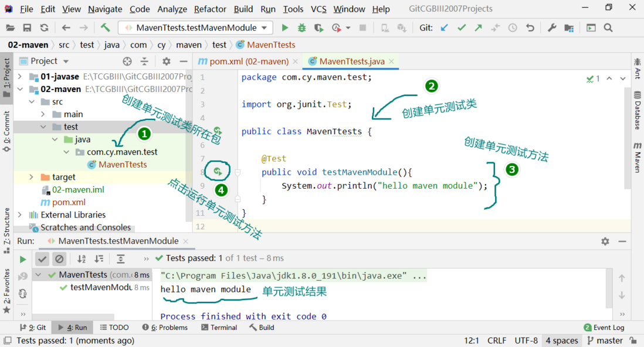
Task: Click Git push green arrow icon
Action: tap(479, 28)
